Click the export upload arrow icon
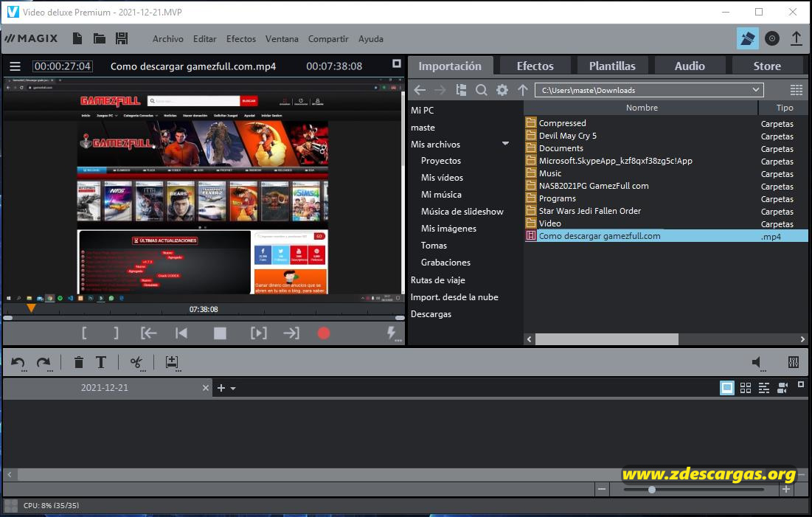Viewport: 812px width, 517px height. click(797, 38)
